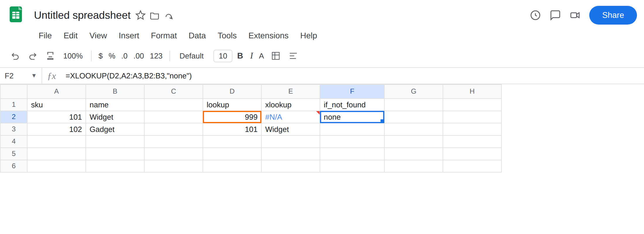Open the zoom 100% dropdown
Screen dimensions: 644x234
coord(73,56)
